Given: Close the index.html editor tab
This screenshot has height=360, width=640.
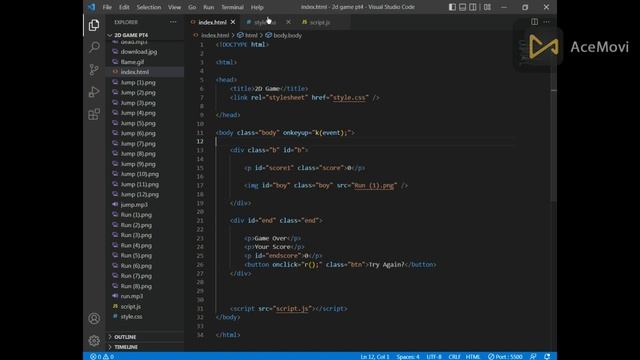Looking at the screenshot, I should click(x=233, y=22).
